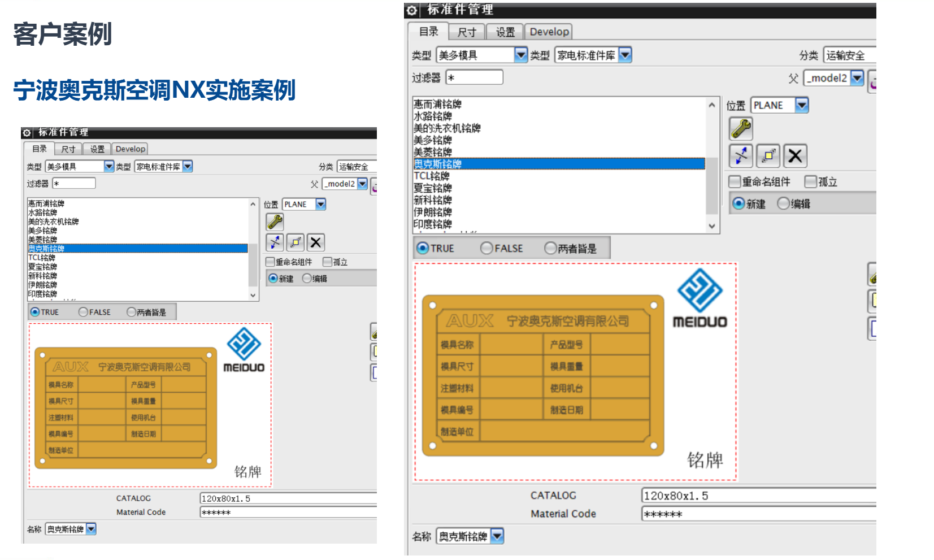Image resolution: width=934 pixels, height=560 pixels.
Task: Click the wrench icon in the smaller left dialog
Action: 275,222
